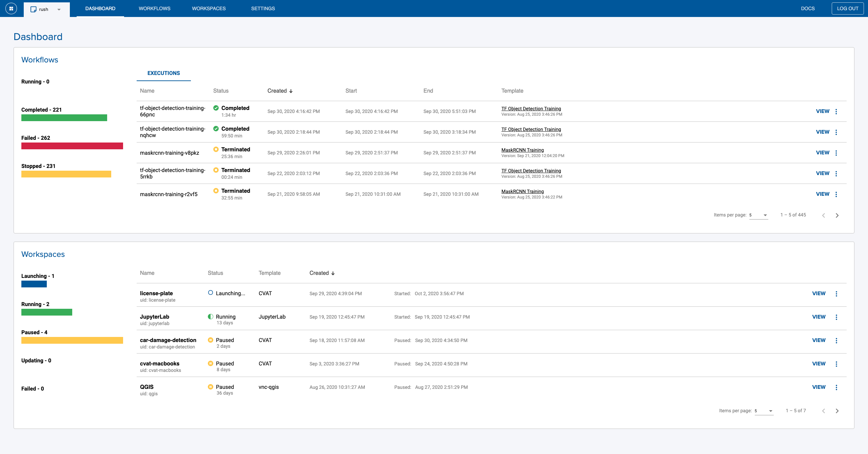The height and width of the screenshot is (454, 868).
Task: Open MaskRCNN Training template link for v8pkz
Action: tap(522, 150)
